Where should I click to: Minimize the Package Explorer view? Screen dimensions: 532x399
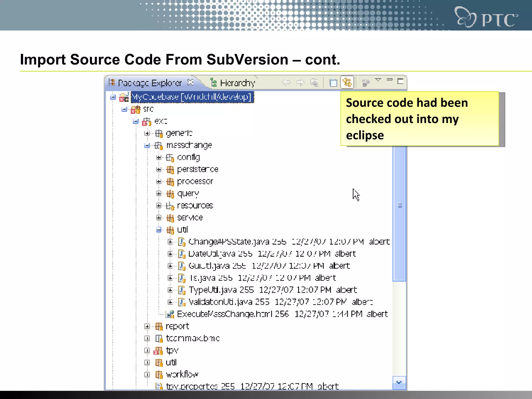click(389, 79)
